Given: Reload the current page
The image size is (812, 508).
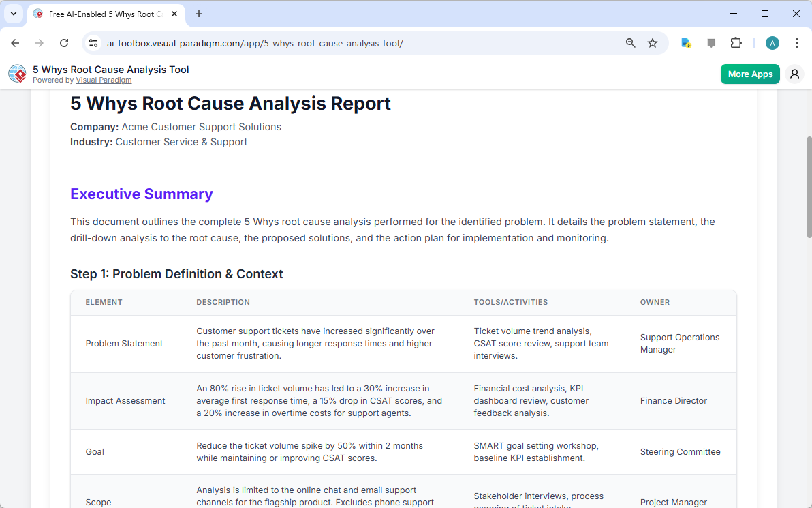Looking at the screenshot, I should pyautogui.click(x=64, y=42).
